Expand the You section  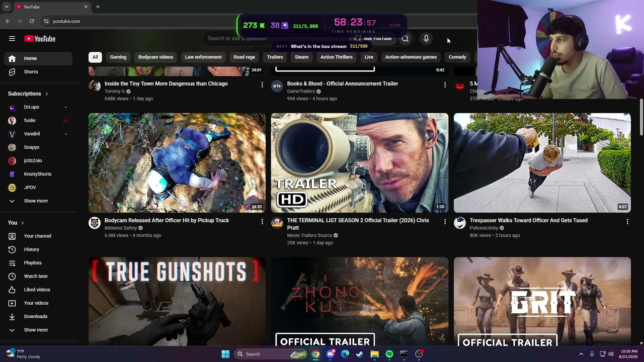coord(16,223)
